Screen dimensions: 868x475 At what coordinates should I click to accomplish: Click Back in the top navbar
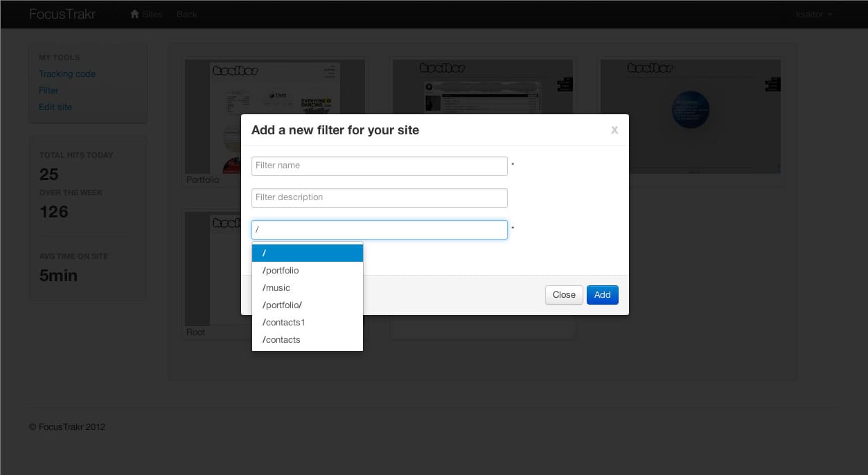[187, 14]
